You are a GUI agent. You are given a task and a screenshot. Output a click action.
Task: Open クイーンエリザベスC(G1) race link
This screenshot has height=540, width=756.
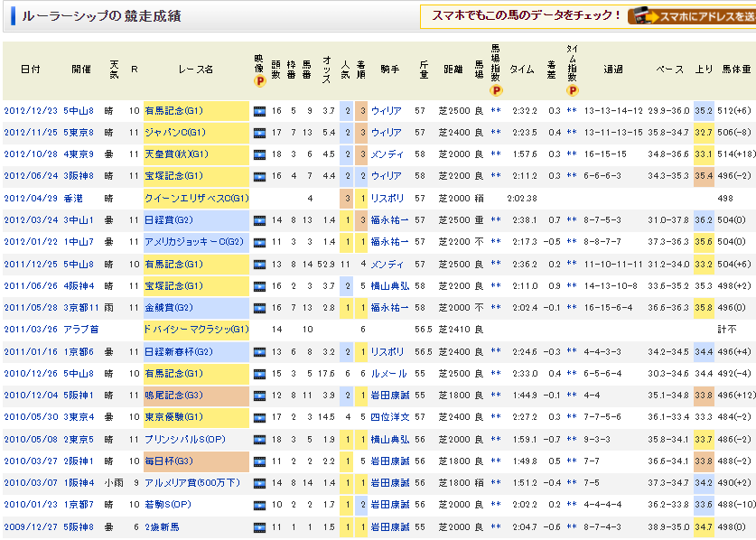[x=197, y=199]
